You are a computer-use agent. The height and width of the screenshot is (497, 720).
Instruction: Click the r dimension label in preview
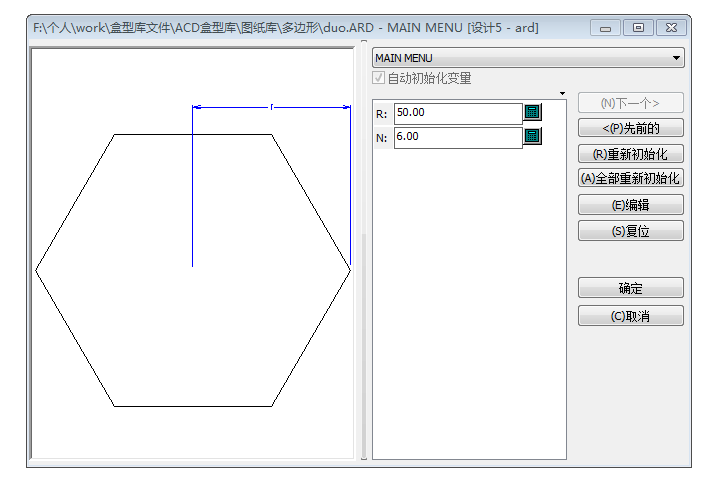[x=272, y=106]
